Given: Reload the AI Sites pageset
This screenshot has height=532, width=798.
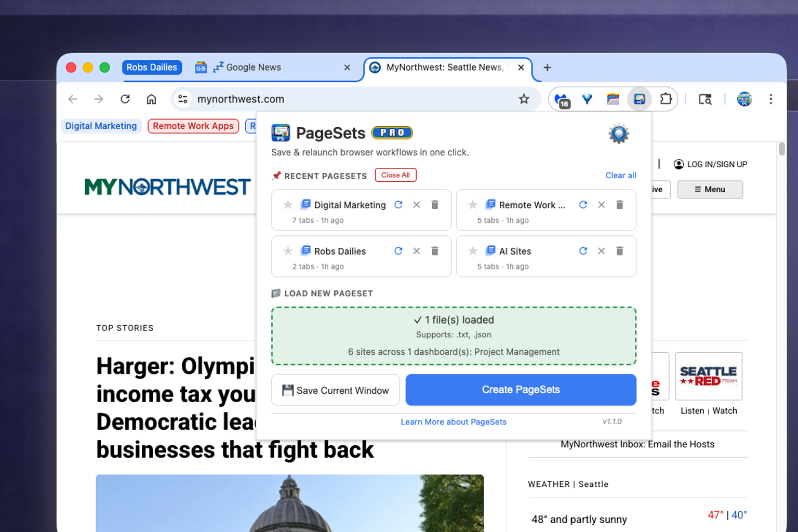Looking at the screenshot, I should coord(583,251).
